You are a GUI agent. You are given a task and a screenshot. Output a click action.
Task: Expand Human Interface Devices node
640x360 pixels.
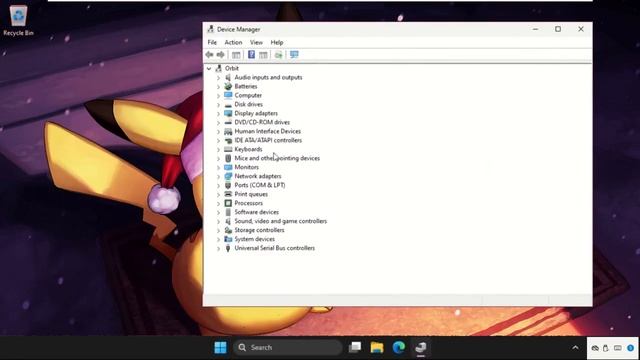tap(218, 131)
